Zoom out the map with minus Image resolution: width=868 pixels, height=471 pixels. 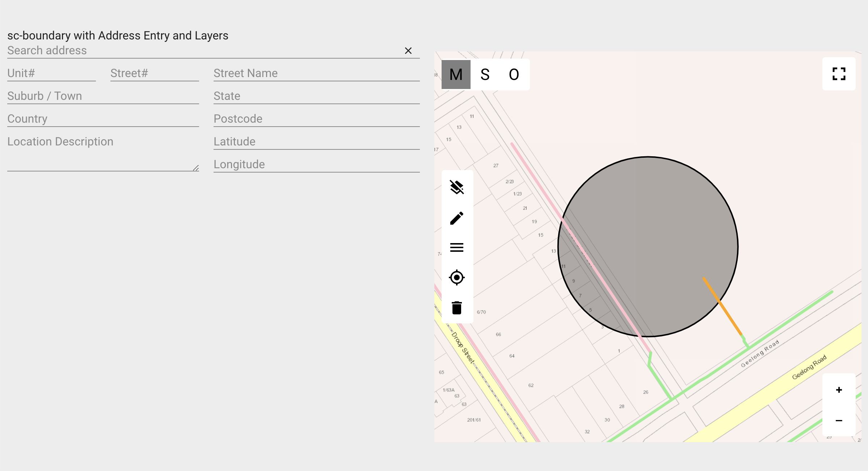839,420
